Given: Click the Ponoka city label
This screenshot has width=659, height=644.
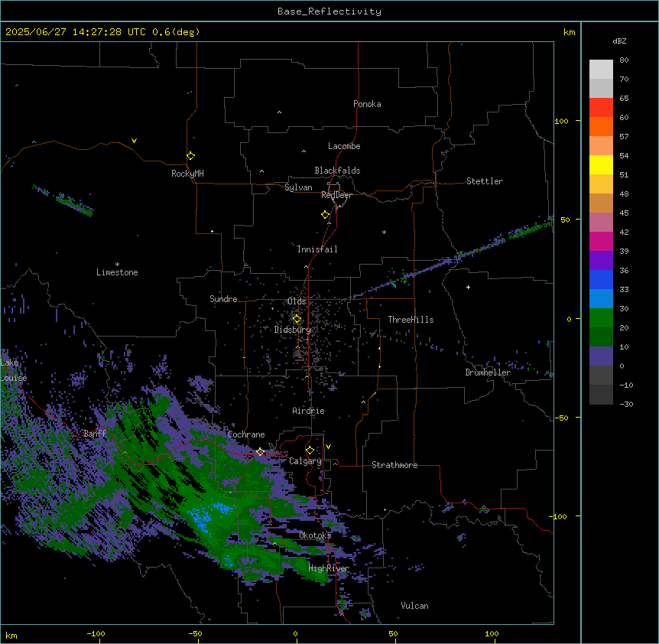Looking at the screenshot, I should [x=367, y=104].
